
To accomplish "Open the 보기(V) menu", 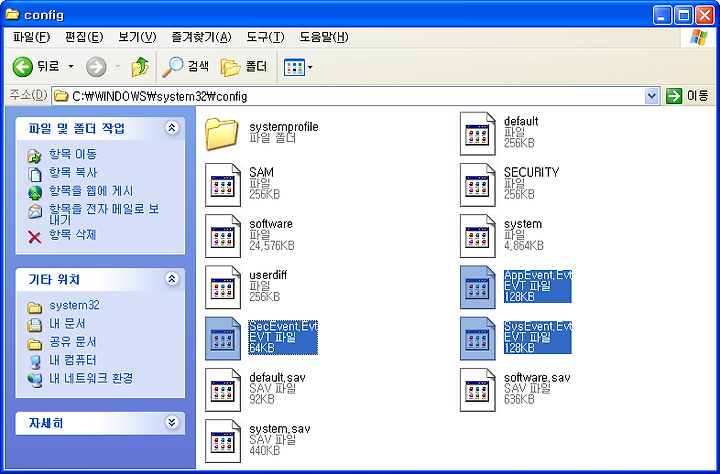I will [x=137, y=37].
